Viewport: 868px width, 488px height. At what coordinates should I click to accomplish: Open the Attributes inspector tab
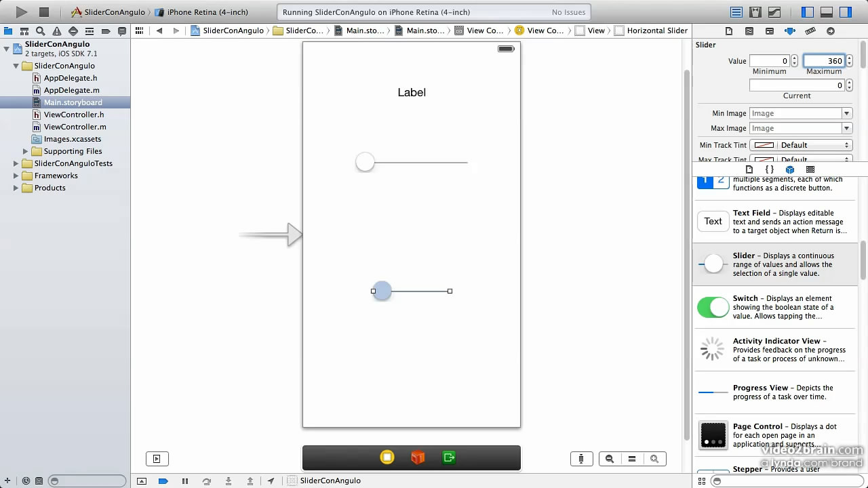point(790,31)
